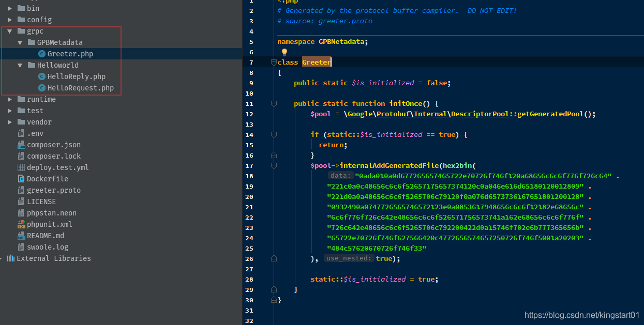Expand the bin folder arrow
644x325 pixels.
10,8
